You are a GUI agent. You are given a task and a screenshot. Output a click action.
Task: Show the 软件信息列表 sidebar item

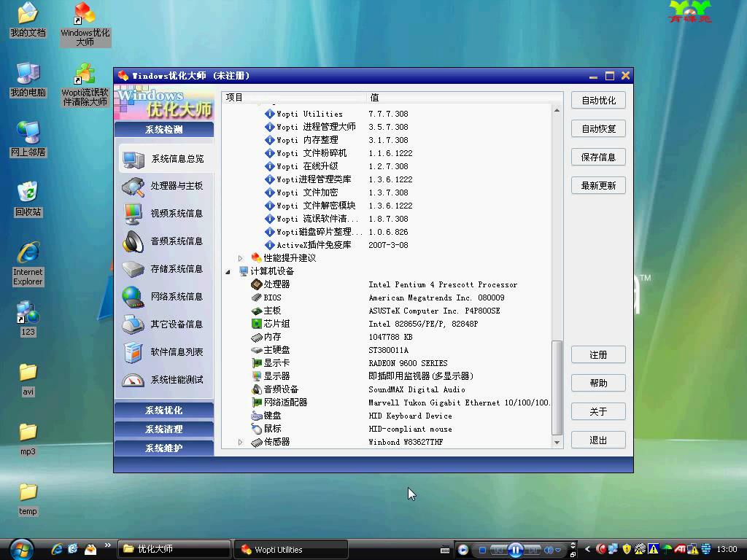pyautogui.click(x=164, y=352)
